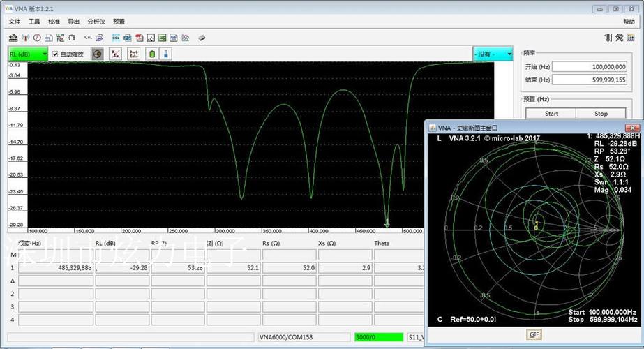Viewport: 644px width, 349px height.
Task: Click the small-text settings button beside scale icon
Action: [x=133, y=54]
